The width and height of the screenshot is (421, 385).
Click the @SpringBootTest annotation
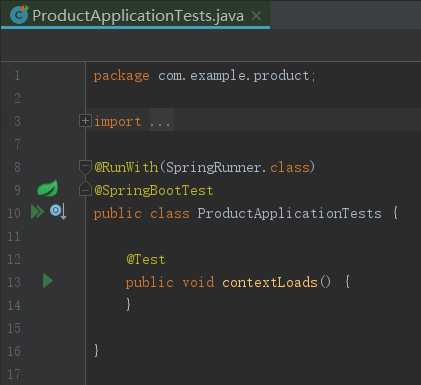click(154, 191)
